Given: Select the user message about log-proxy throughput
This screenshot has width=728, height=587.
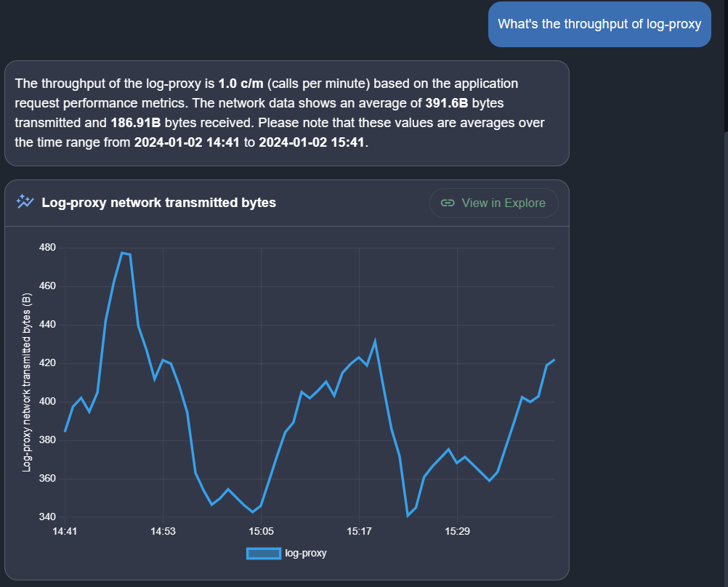Looking at the screenshot, I should pyautogui.click(x=599, y=24).
